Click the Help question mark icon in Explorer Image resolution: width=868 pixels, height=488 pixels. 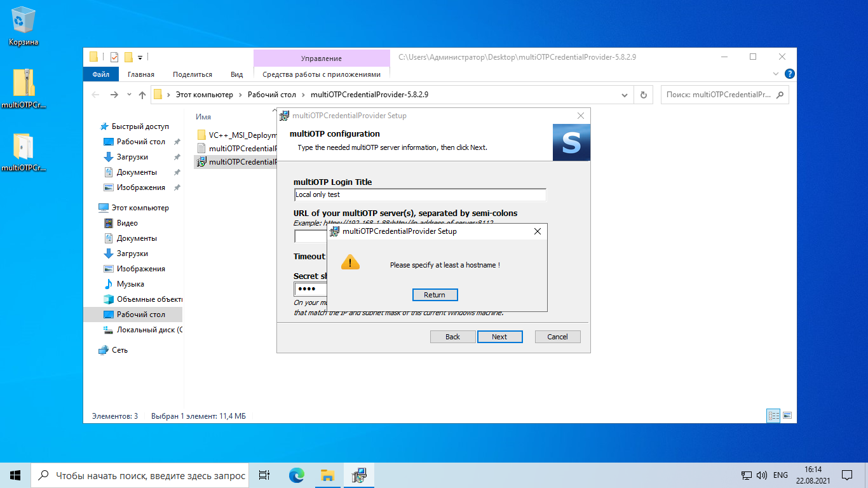(x=789, y=73)
